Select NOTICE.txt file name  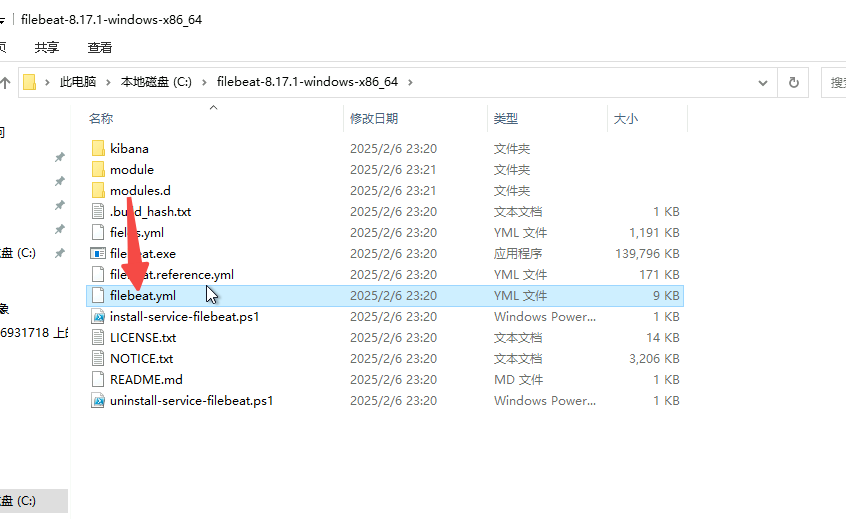(141, 359)
